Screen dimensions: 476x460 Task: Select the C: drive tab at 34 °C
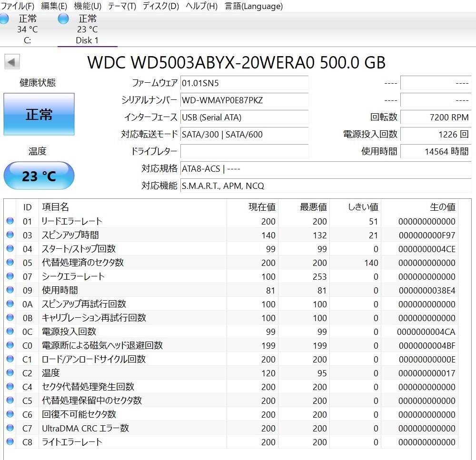pyautogui.click(x=27, y=29)
